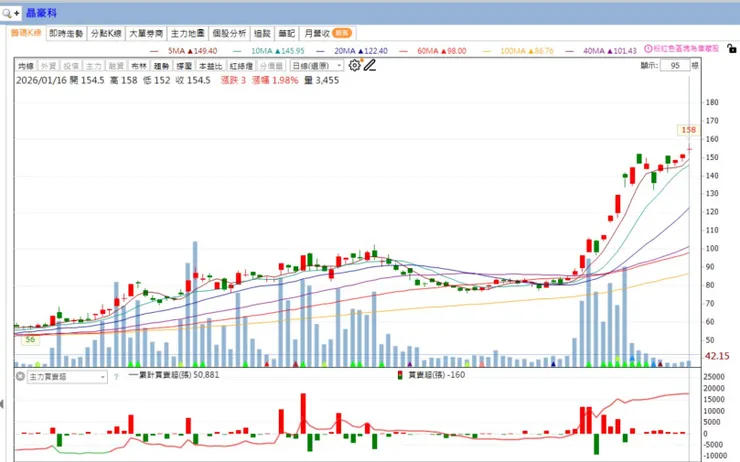Collapse the left side panel arrow
The height and width of the screenshot is (462, 740).
(2, 404)
